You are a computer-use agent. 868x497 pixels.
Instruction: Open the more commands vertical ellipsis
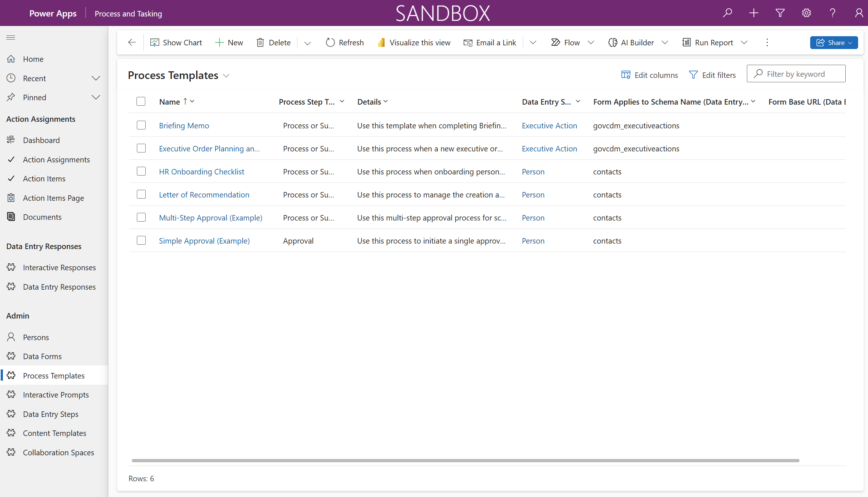pyautogui.click(x=767, y=42)
